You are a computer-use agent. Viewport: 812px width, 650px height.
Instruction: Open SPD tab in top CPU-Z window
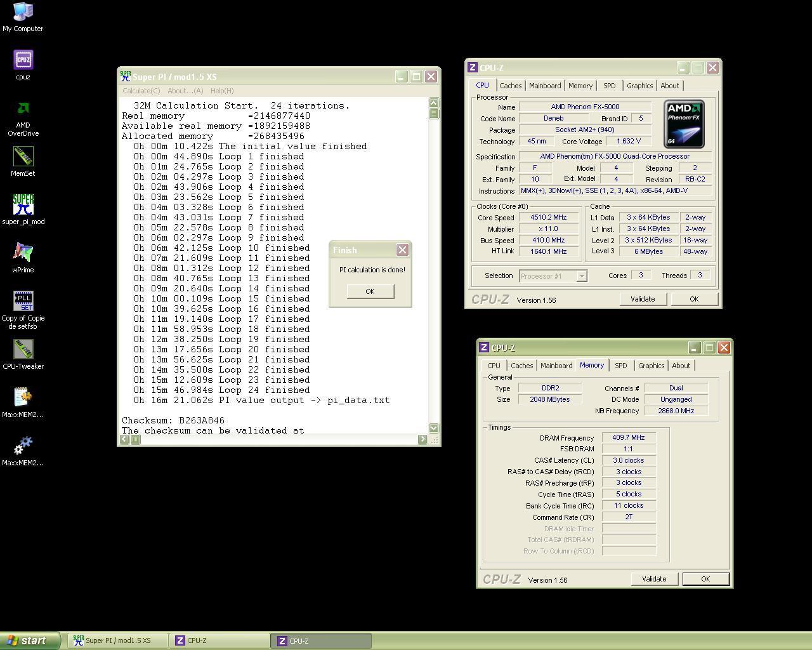[610, 86]
